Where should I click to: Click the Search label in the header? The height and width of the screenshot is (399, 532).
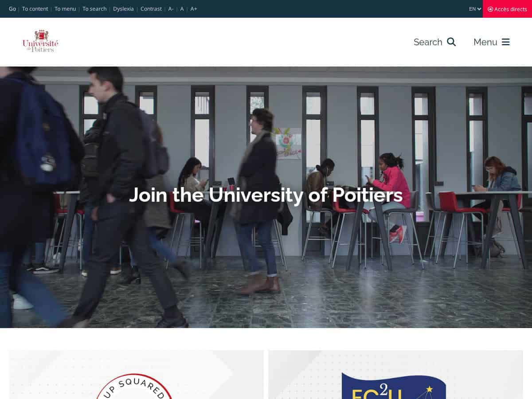point(428,42)
